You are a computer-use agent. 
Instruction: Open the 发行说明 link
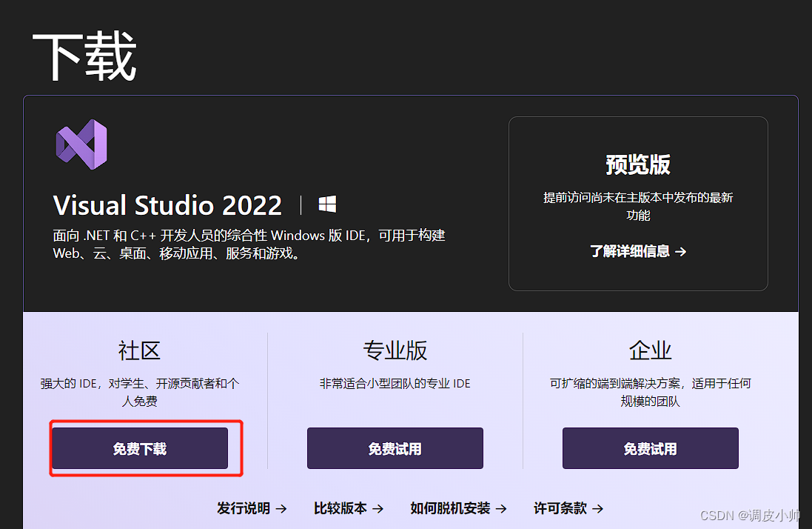[x=245, y=509]
